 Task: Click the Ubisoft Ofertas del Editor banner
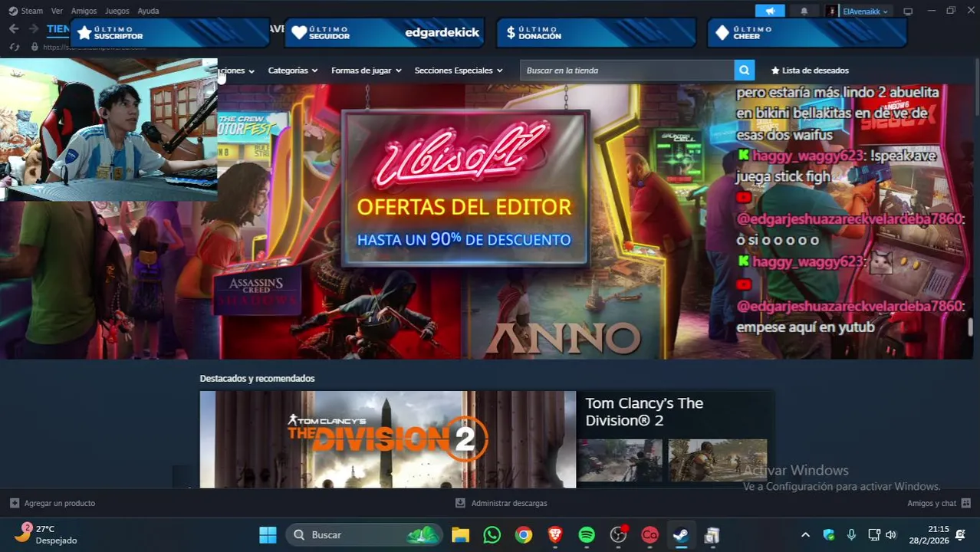pyautogui.click(x=465, y=189)
